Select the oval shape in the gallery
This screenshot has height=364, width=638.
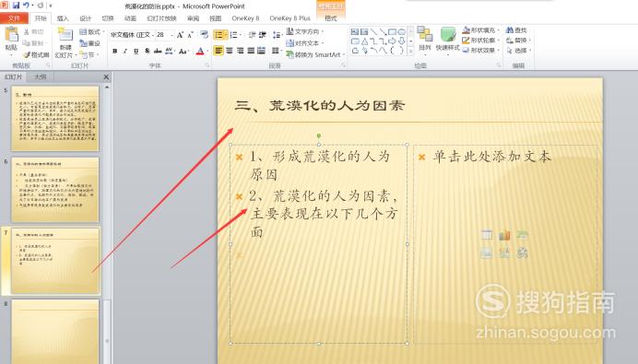(402, 31)
